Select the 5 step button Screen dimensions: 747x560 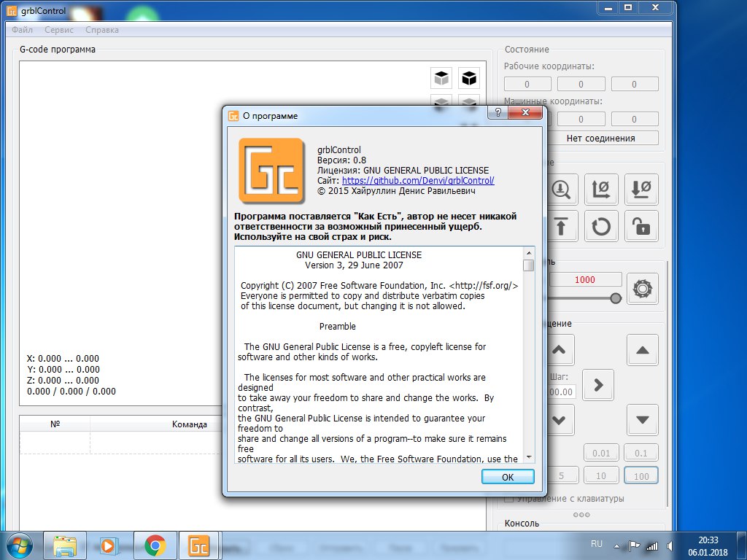[562, 475]
